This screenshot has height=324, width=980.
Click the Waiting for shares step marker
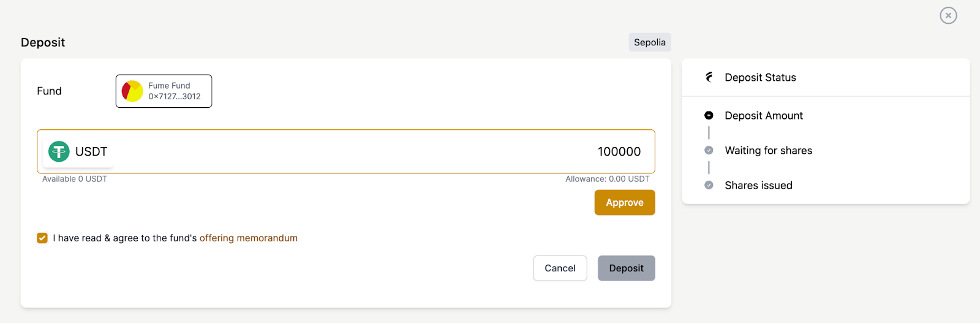coord(709,150)
